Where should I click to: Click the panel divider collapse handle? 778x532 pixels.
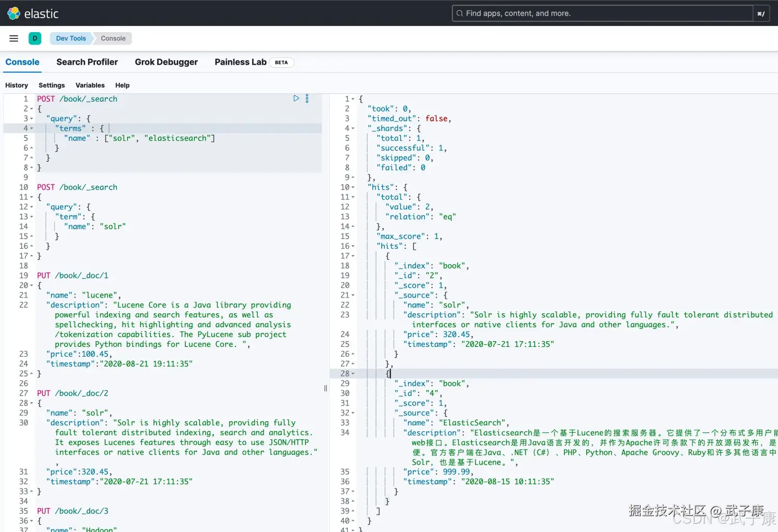[x=326, y=388]
